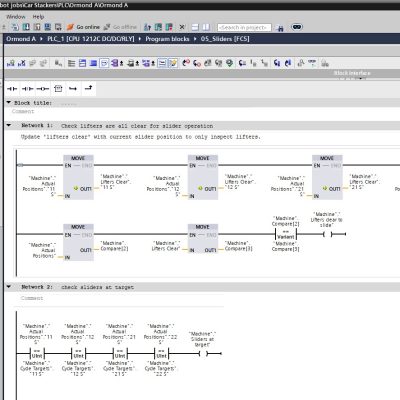Screen dimensions: 400x400
Task: Select MOVE box outputting Compare[2]
Action: click(x=78, y=242)
